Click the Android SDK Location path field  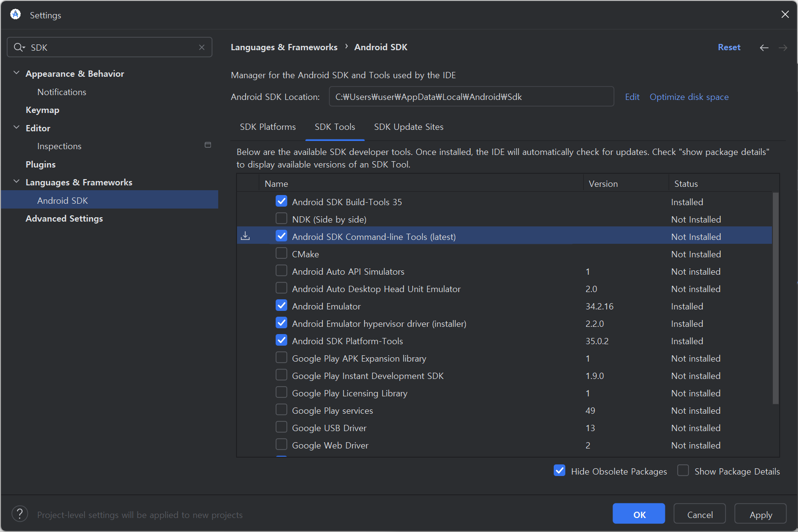[x=471, y=97]
